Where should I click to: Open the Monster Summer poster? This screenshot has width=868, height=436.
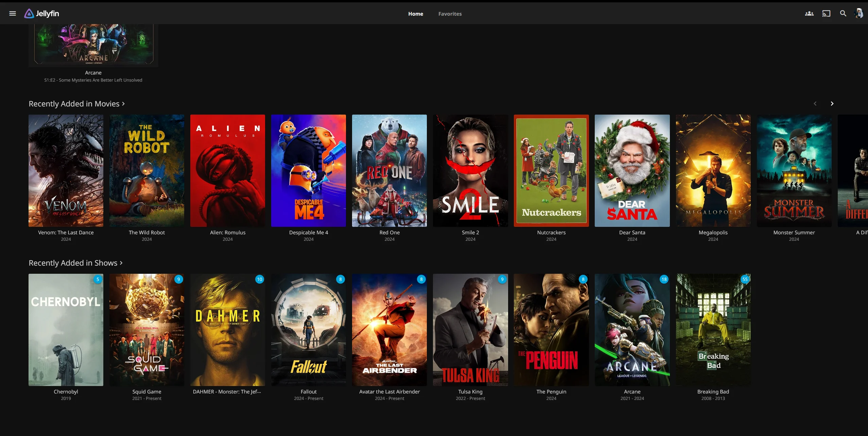click(794, 171)
